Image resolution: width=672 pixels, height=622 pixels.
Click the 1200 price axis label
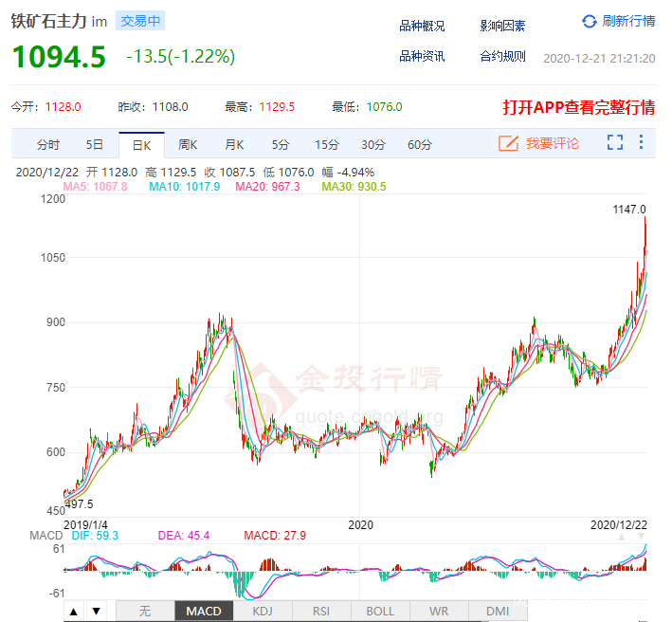tap(53, 199)
